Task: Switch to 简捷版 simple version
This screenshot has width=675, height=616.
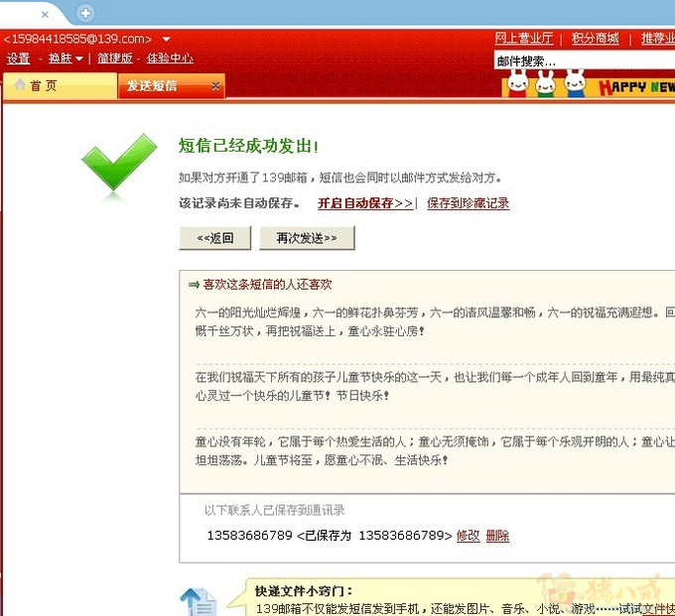Action: (x=115, y=59)
